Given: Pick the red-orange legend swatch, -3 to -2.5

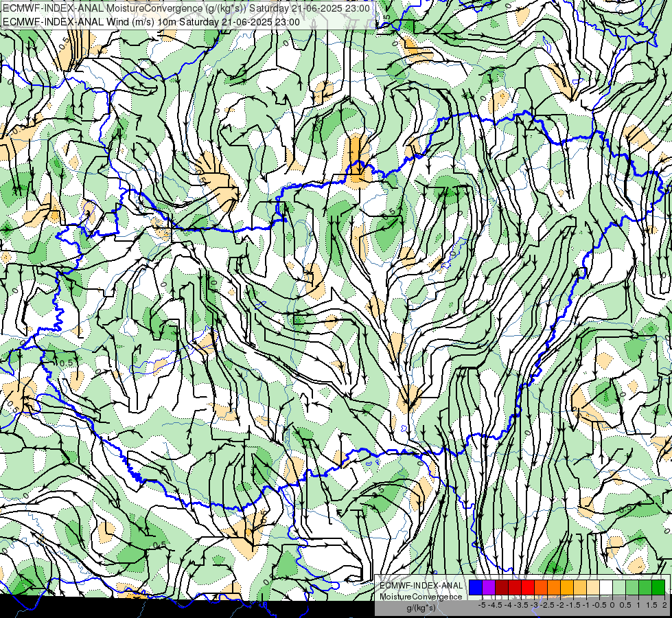Looking at the screenshot, I should coord(541,588).
